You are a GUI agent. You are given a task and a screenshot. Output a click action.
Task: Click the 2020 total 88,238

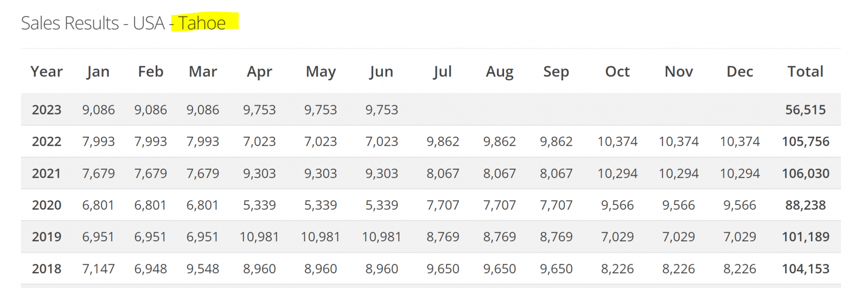pos(806,205)
